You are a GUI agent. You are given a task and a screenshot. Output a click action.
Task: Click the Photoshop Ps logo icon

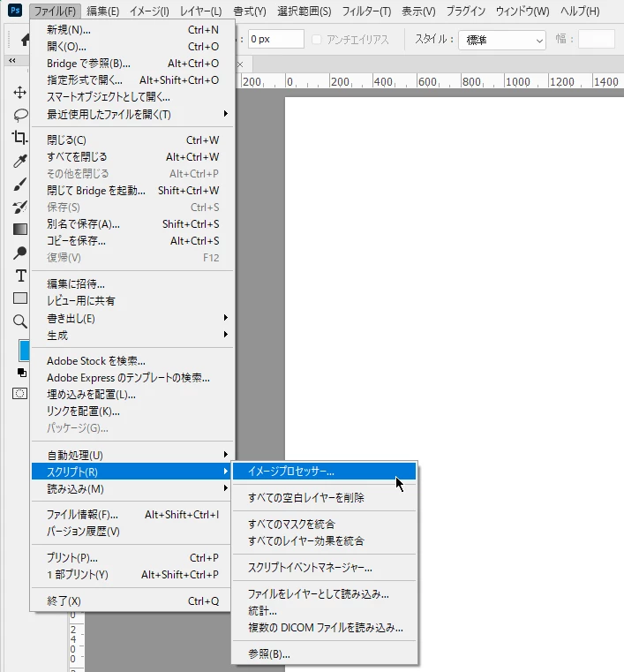tap(15, 10)
